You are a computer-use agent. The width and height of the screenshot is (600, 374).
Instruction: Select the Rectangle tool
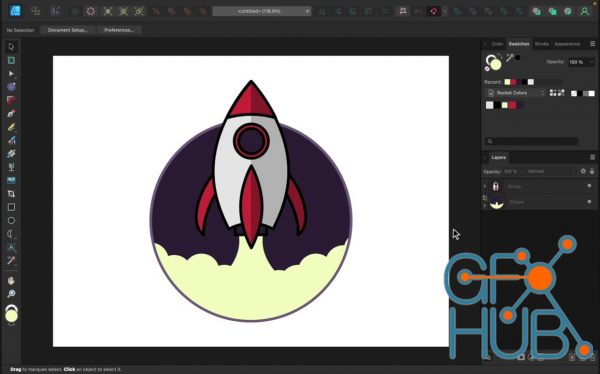[x=11, y=207]
